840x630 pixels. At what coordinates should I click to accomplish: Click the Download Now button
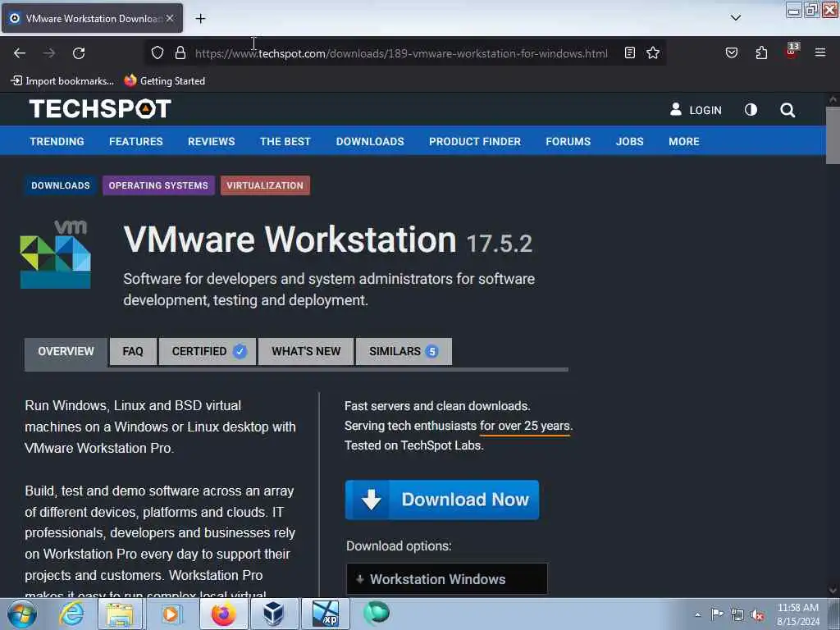[442, 500]
